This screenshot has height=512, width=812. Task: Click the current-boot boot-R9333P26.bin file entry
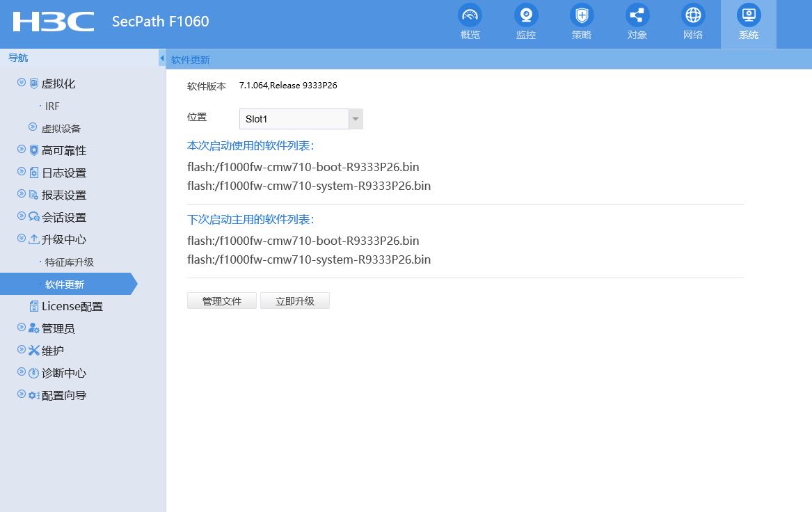point(303,167)
